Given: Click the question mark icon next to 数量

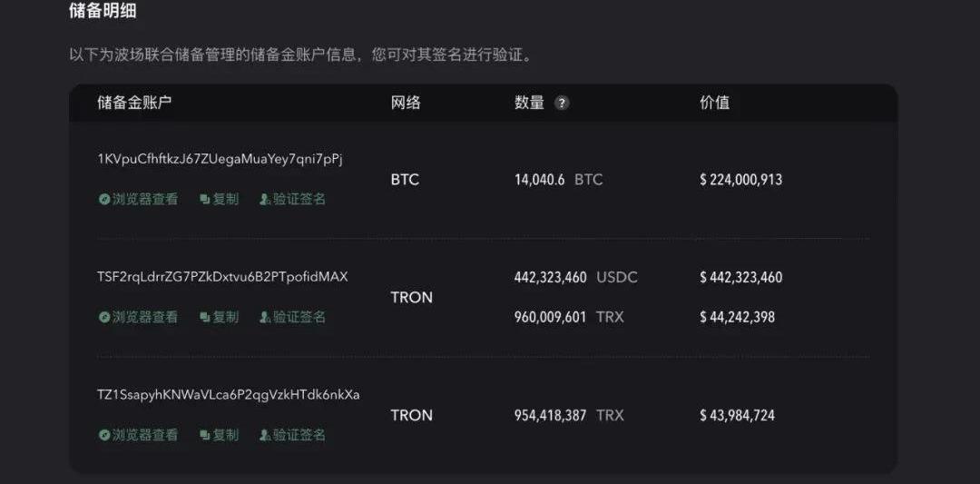Looking at the screenshot, I should (562, 104).
